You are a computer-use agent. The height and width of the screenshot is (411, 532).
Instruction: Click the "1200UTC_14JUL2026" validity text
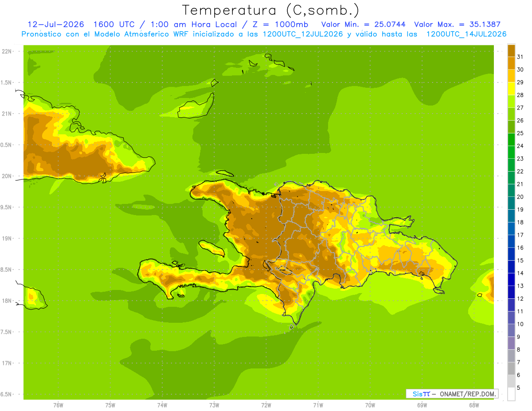point(466,34)
